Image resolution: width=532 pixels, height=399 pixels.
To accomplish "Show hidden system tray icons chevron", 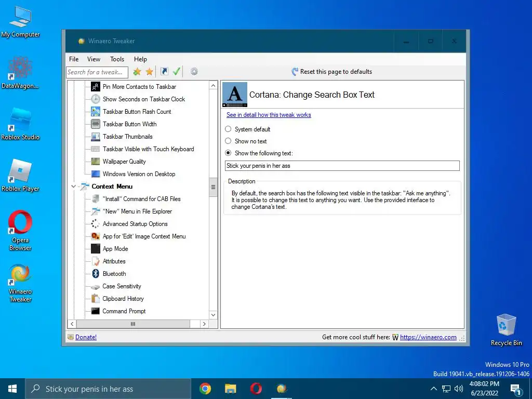I will [434, 389].
